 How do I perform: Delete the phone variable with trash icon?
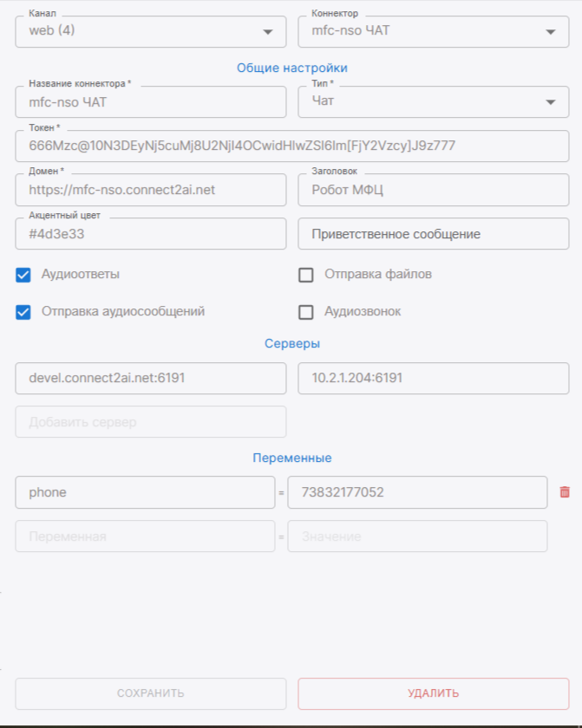[x=565, y=492]
